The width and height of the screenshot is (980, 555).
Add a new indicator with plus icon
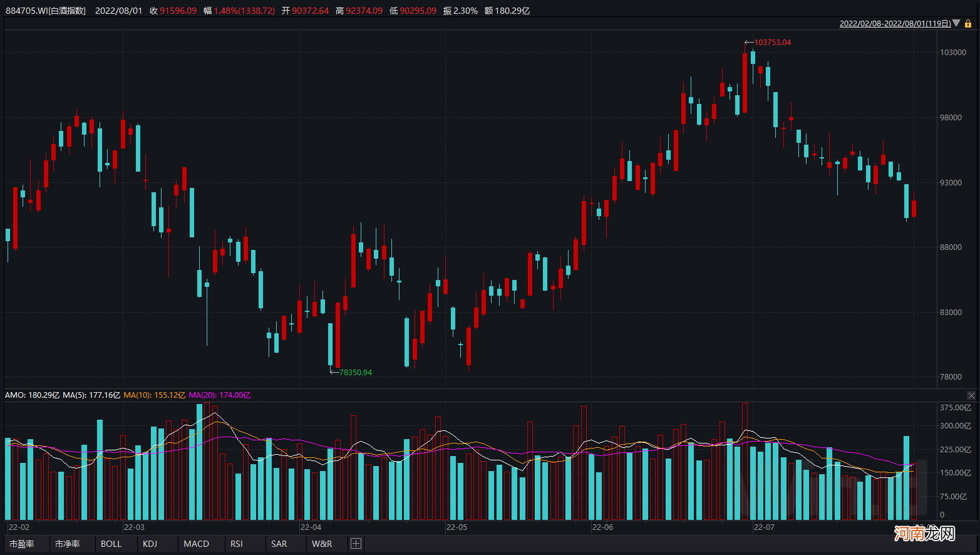356,543
